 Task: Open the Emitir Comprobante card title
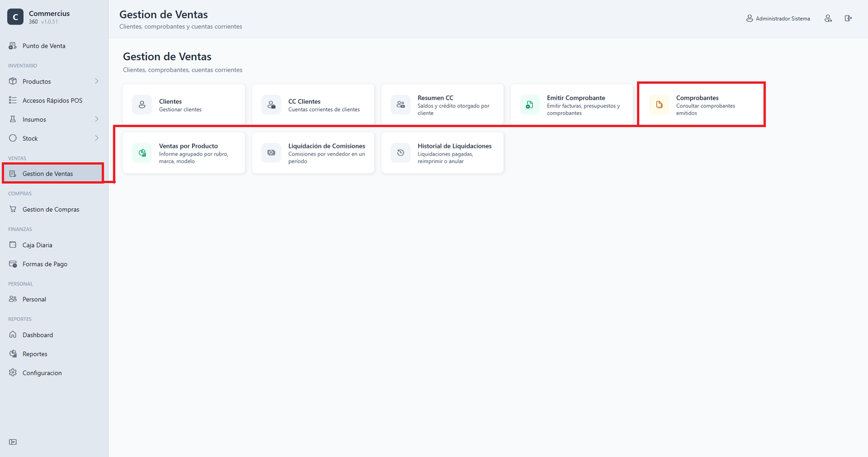click(576, 98)
